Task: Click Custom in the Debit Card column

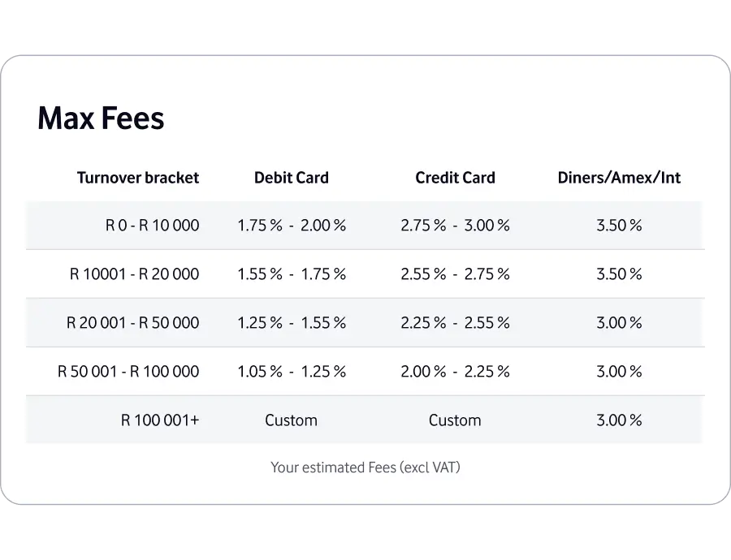Action: point(292,420)
